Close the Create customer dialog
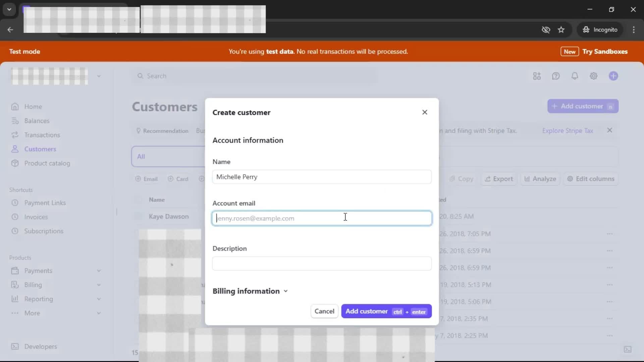Image resolution: width=644 pixels, height=362 pixels. coord(425,112)
